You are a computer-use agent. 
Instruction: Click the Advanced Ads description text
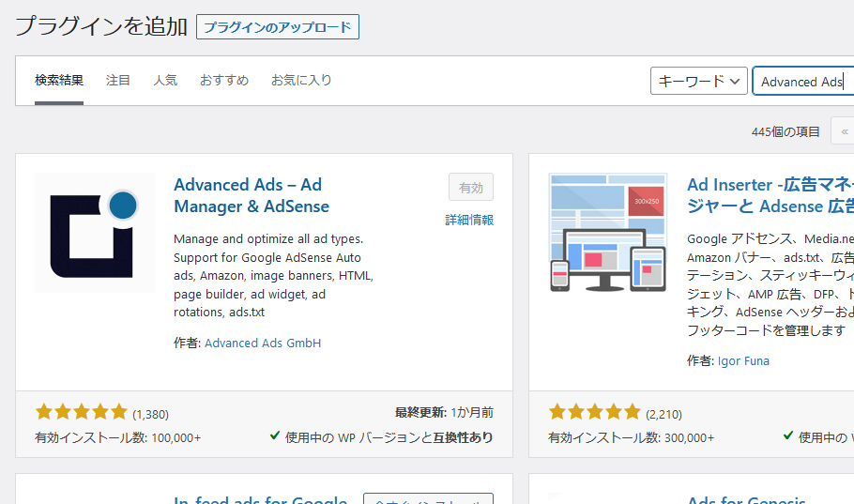pyautogui.click(x=273, y=275)
